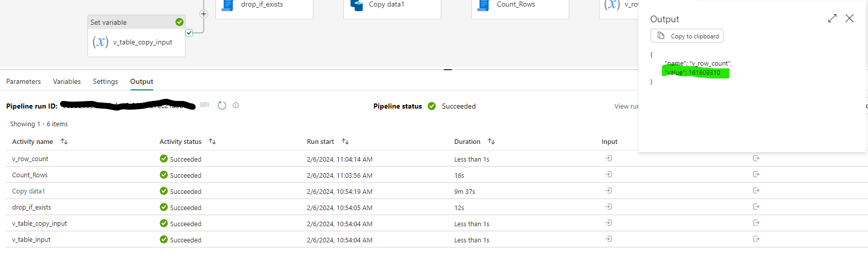Sort table by Activity name

[64, 142]
